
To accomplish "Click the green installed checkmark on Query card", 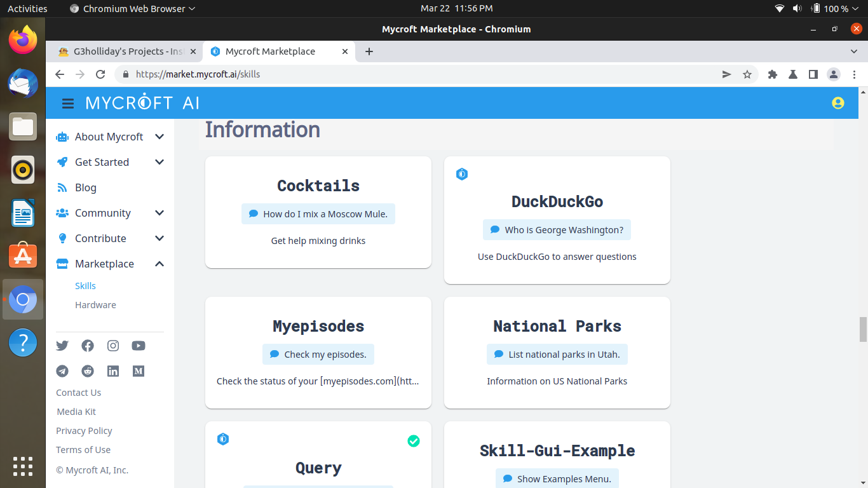I will [414, 441].
